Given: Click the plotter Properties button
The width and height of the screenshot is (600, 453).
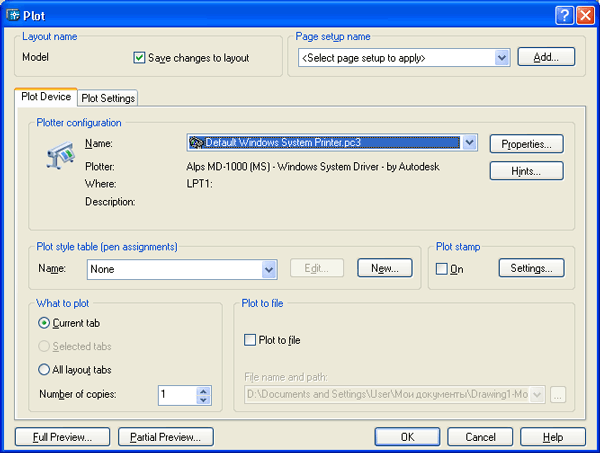Looking at the screenshot, I should 526,144.
